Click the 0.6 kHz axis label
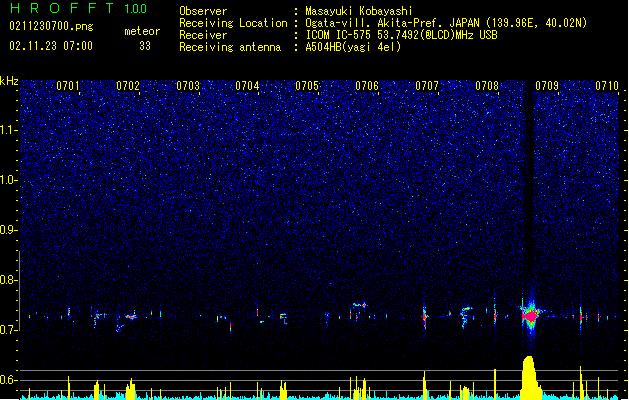Screen dimensions: 629x400 coord(9,380)
